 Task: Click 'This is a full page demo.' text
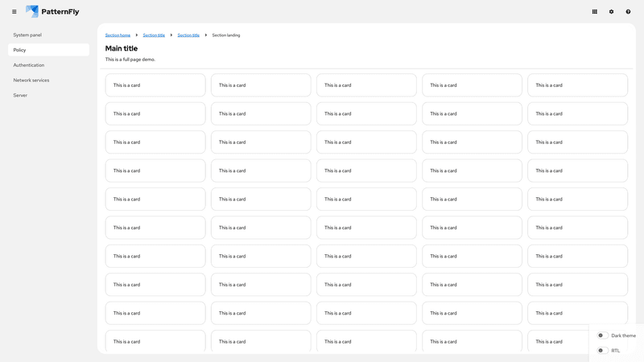point(130,60)
